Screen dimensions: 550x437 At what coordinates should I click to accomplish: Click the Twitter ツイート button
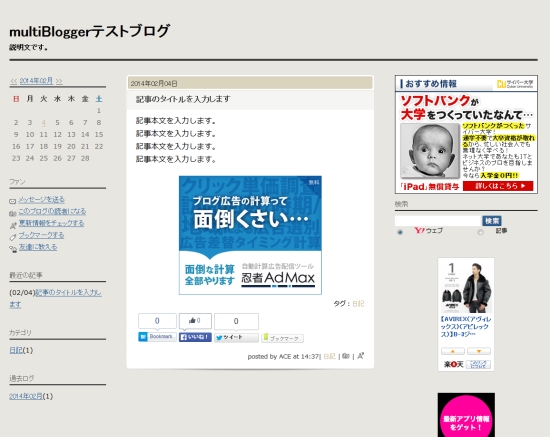(236, 337)
